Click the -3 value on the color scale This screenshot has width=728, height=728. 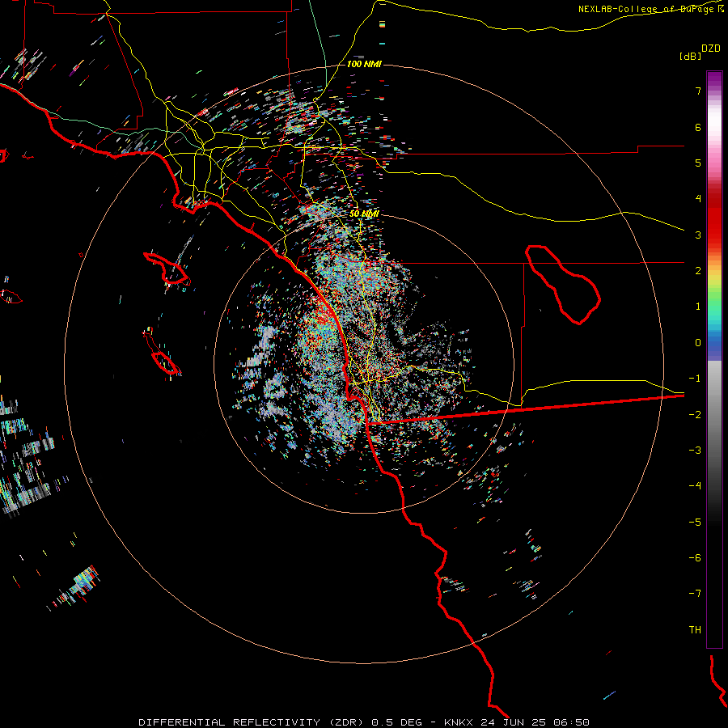[x=695, y=451]
